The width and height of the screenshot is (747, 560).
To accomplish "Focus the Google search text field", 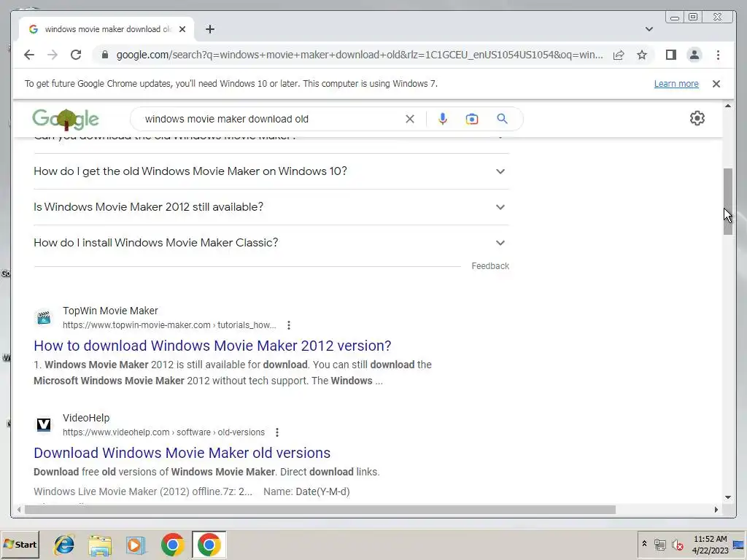I will [x=271, y=119].
